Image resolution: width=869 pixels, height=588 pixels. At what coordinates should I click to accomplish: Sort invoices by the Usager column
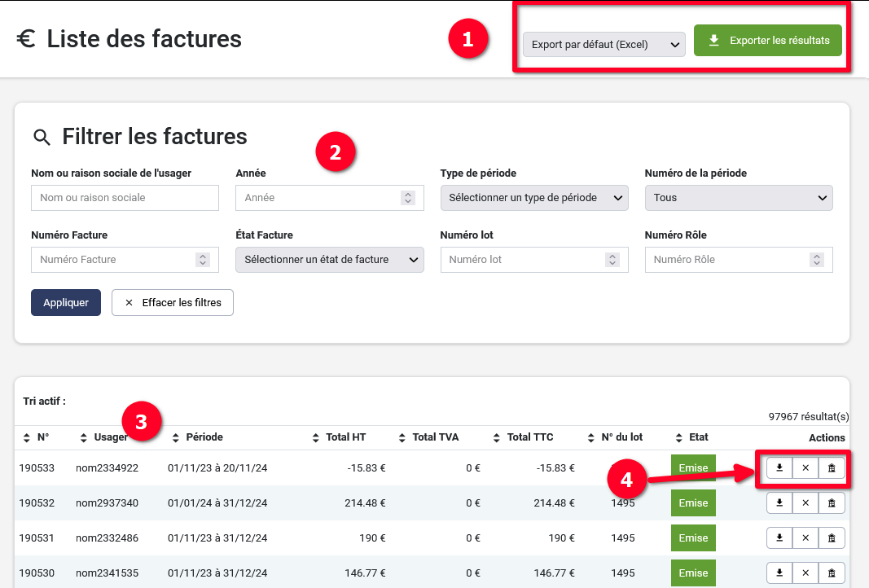pyautogui.click(x=103, y=437)
